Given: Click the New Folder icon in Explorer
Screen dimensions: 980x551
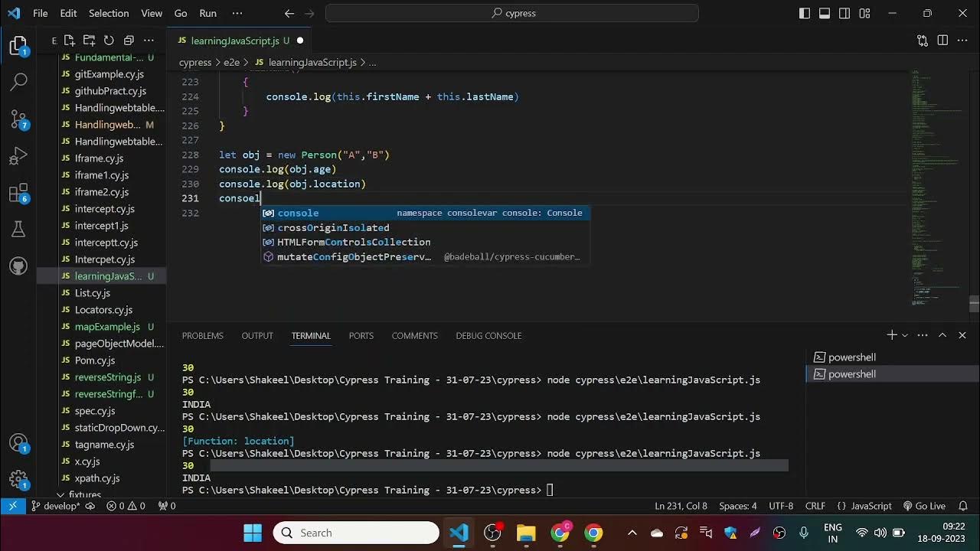Looking at the screenshot, I should click(x=89, y=41).
